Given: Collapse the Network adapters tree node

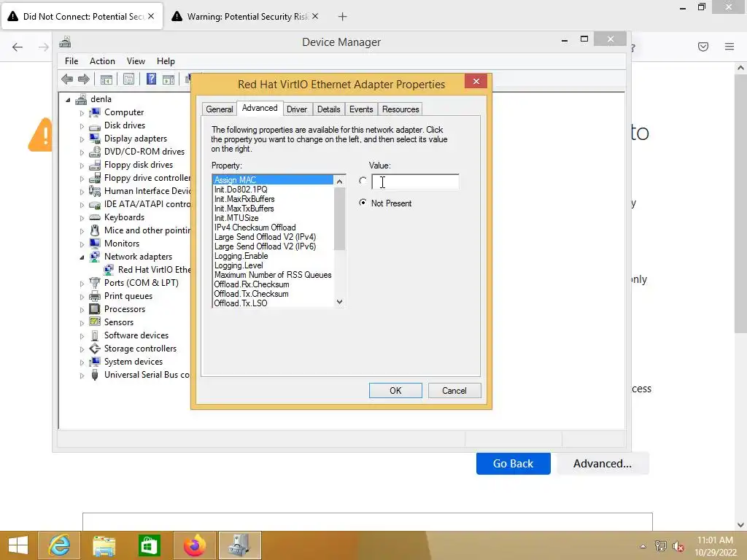Looking at the screenshot, I should pos(82,257).
